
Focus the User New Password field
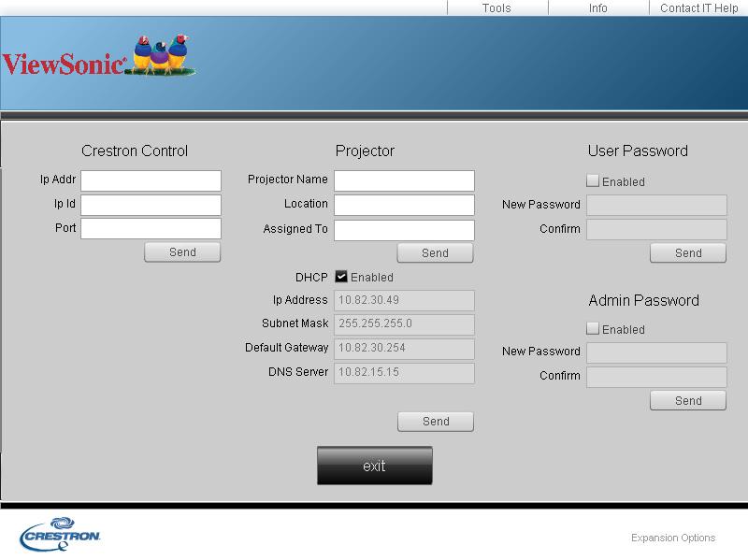coord(656,205)
